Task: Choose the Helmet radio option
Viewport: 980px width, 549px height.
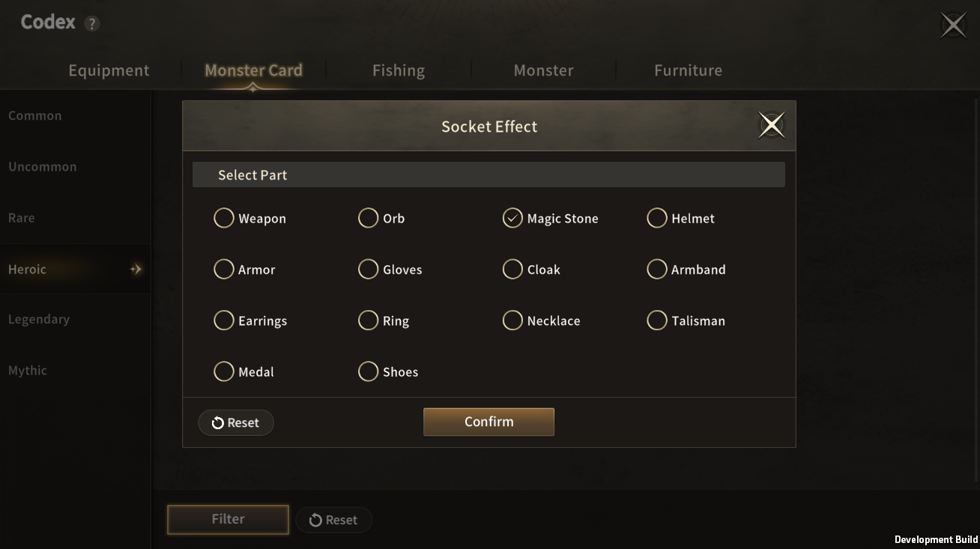Action: [657, 218]
